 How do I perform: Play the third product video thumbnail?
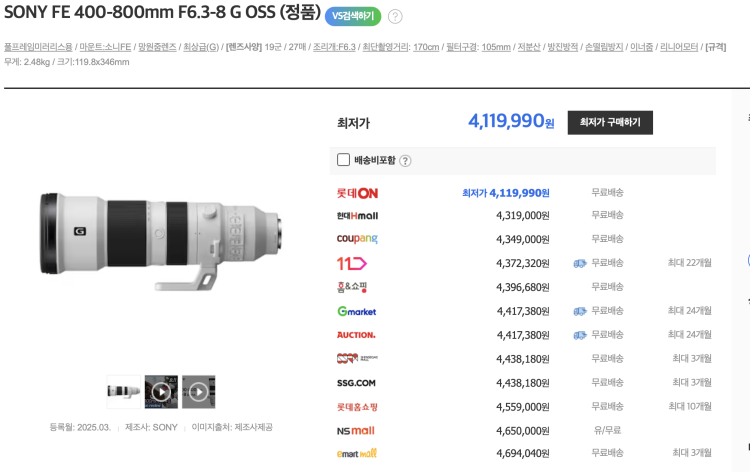199,392
